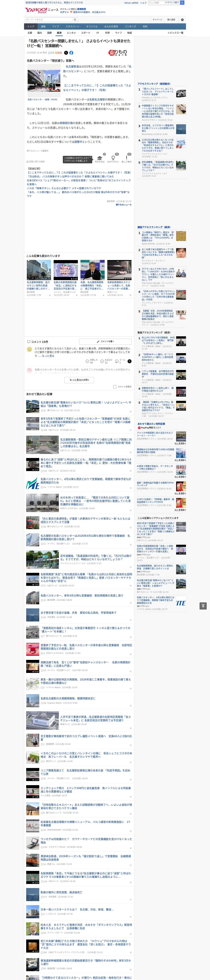
Task: Open the bus center article photo
Action: [44, 81]
